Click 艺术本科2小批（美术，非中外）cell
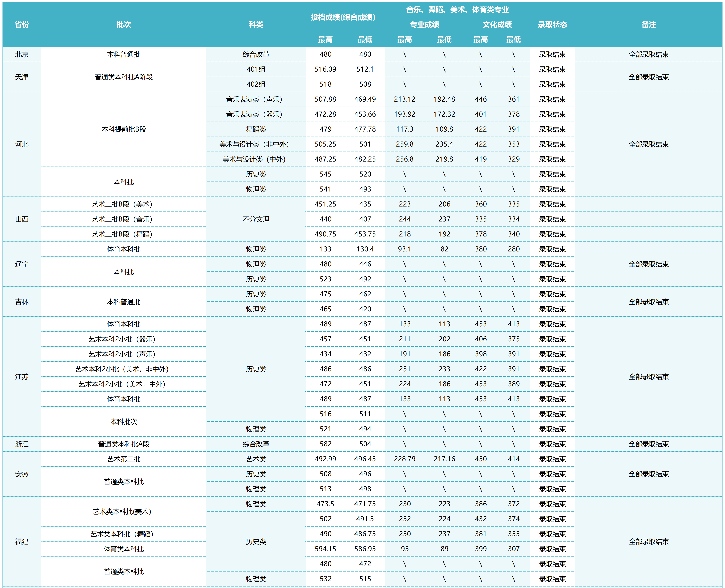The height and width of the screenshot is (588, 725). (x=124, y=369)
